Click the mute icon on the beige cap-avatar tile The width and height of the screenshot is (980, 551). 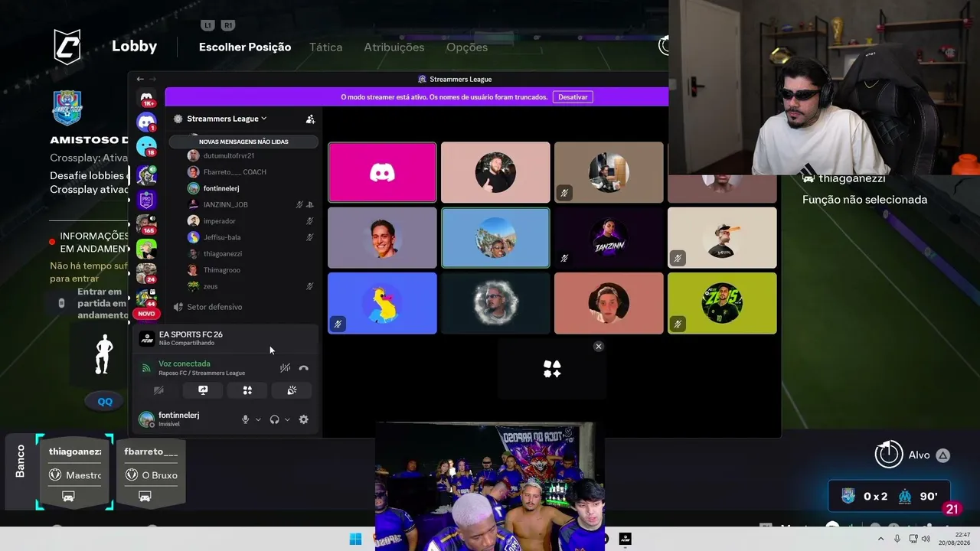point(678,259)
